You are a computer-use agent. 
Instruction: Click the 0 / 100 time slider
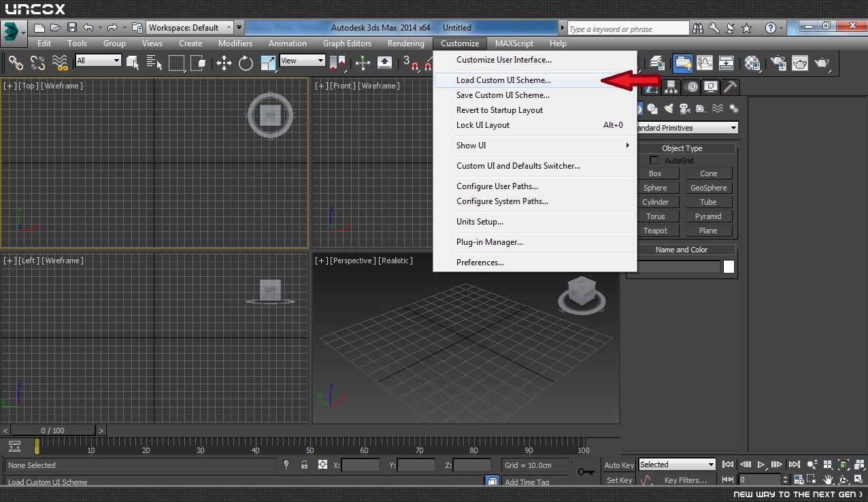click(52, 431)
